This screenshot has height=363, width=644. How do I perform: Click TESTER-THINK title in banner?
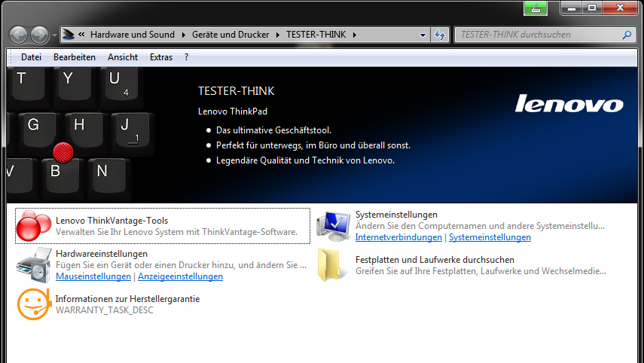coord(237,91)
